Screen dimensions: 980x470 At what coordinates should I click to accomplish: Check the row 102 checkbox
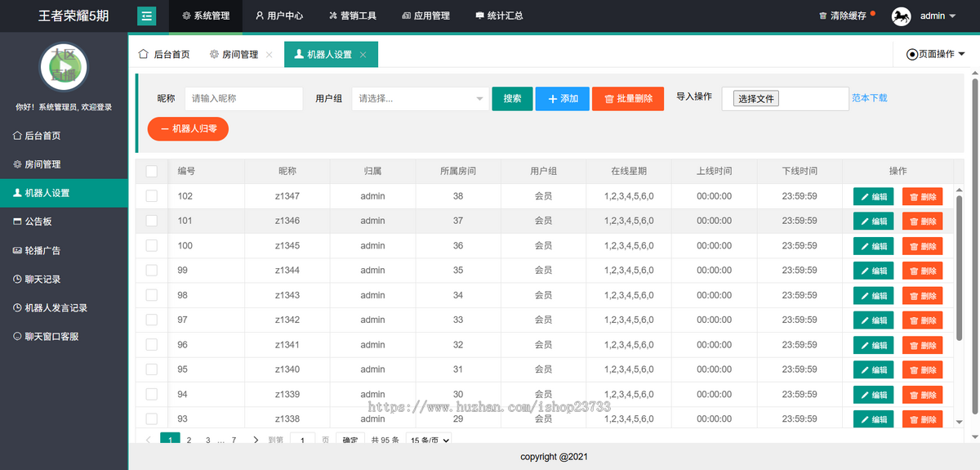152,196
